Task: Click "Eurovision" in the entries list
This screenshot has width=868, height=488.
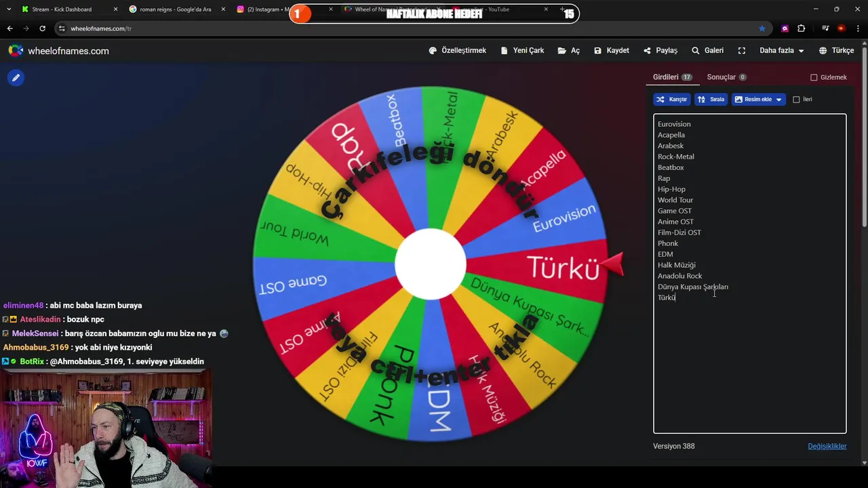Action: tap(674, 124)
